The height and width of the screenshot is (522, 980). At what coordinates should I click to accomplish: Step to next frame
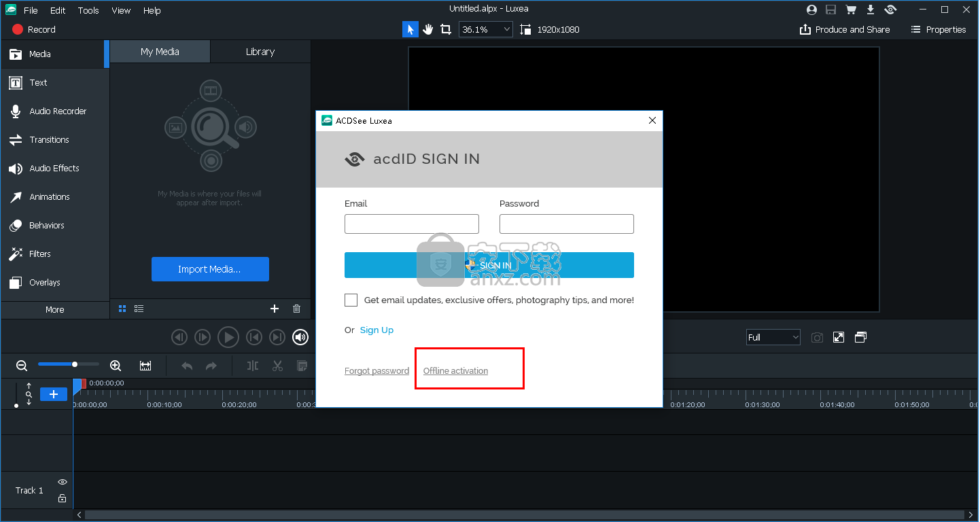click(x=203, y=337)
